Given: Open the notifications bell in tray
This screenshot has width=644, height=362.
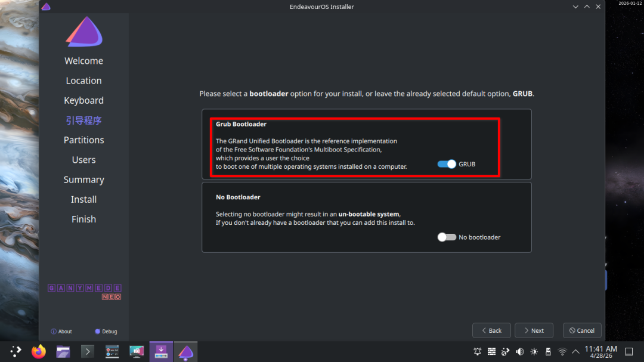Looking at the screenshot, I should (477, 351).
